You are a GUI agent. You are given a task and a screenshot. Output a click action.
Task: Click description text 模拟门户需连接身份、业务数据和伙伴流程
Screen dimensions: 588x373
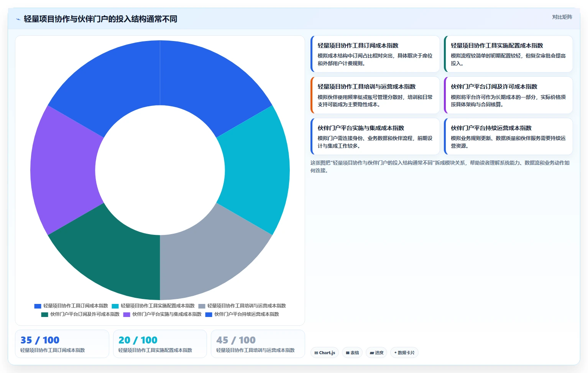tap(365, 138)
